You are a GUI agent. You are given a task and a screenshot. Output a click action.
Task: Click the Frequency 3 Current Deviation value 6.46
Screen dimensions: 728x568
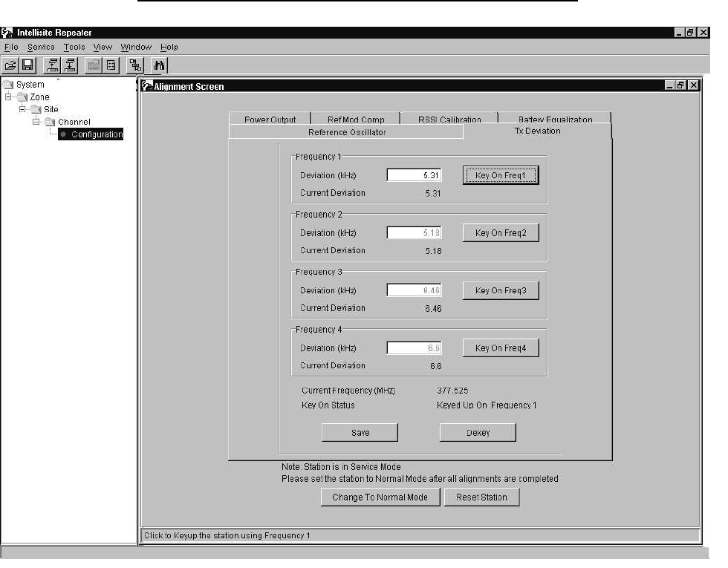(433, 309)
